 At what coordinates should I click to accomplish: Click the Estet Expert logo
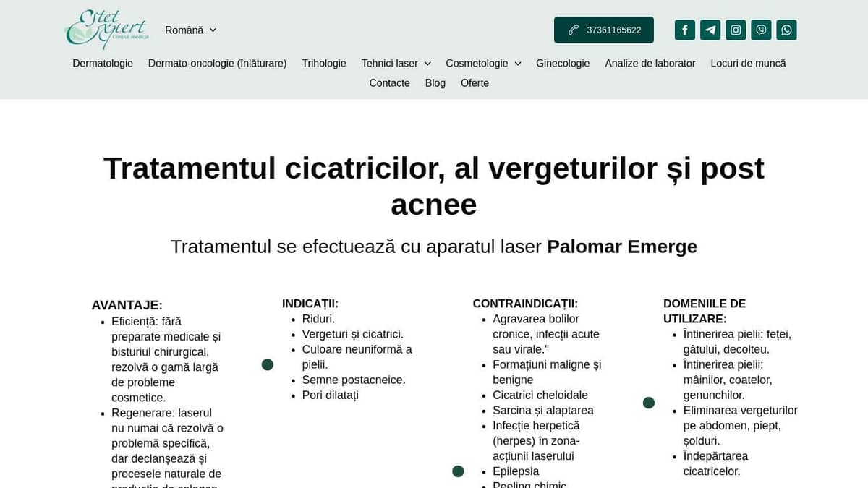(x=106, y=29)
